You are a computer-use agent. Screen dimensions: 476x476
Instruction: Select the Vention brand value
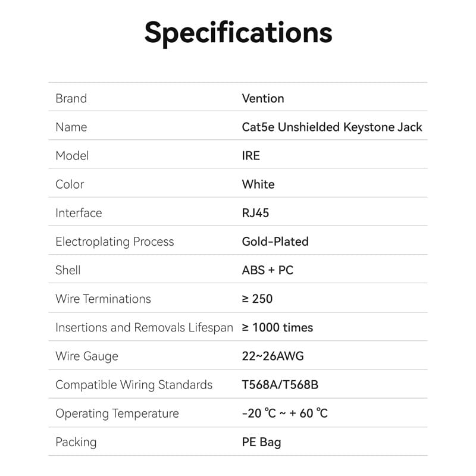coord(262,98)
